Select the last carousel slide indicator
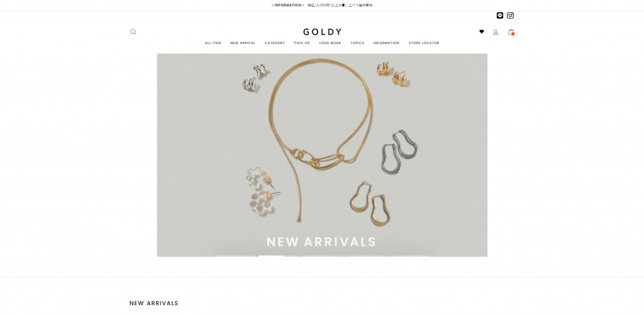 [409, 256]
